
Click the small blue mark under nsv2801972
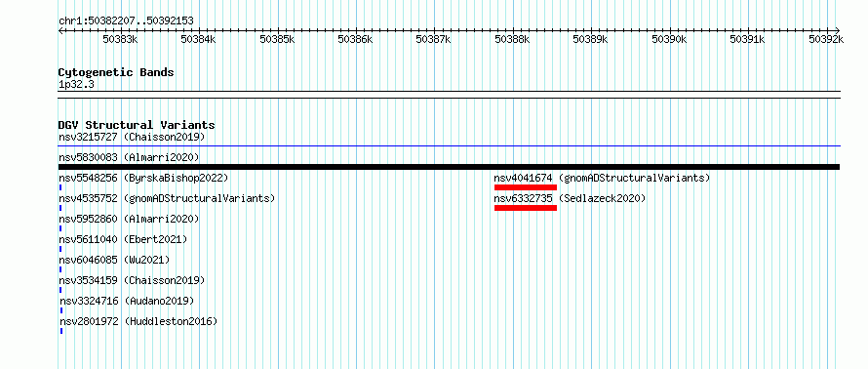coord(60,331)
